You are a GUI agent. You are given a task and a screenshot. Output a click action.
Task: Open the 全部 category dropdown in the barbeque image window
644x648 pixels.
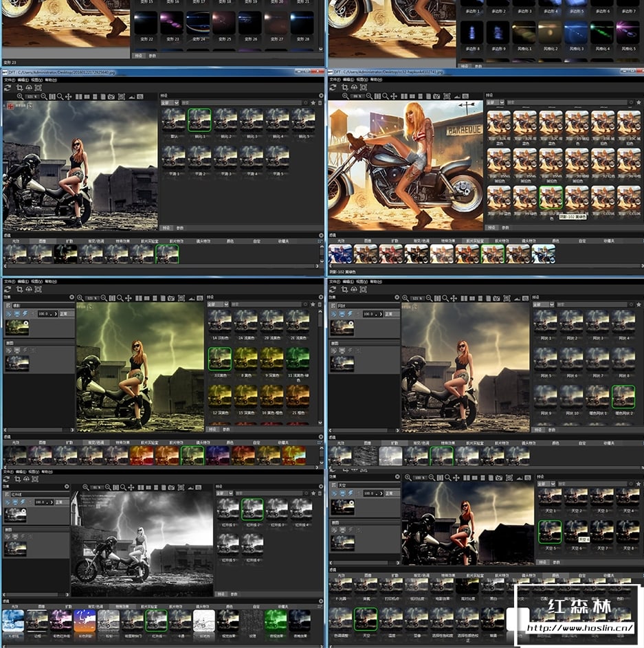pyautogui.click(x=495, y=102)
